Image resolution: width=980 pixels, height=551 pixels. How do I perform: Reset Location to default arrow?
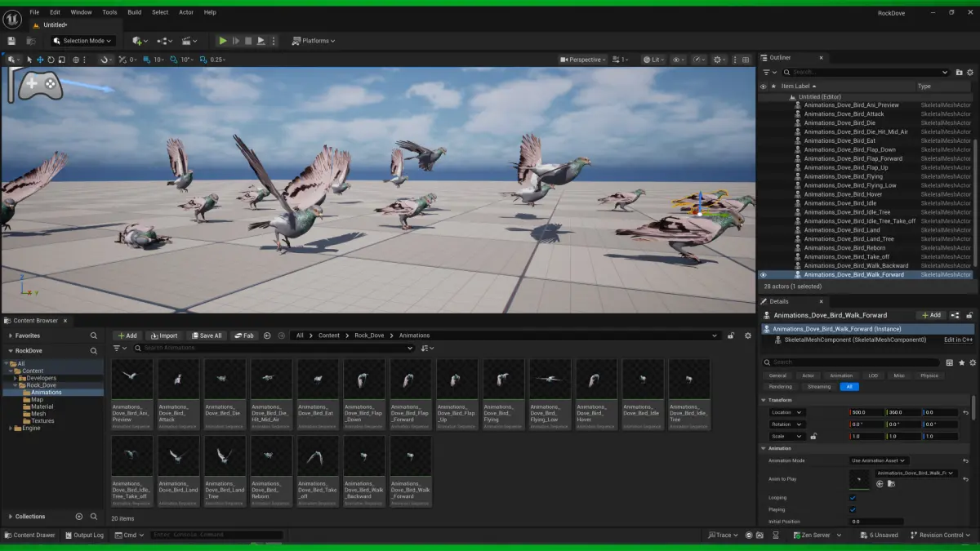click(x=965, y=412)
